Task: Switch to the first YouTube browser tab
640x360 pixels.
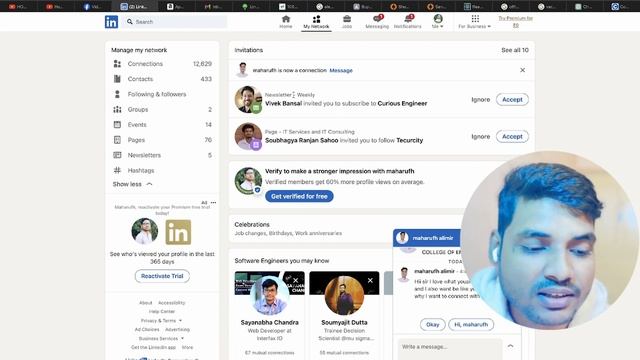Action: click(x=18, y=6)
